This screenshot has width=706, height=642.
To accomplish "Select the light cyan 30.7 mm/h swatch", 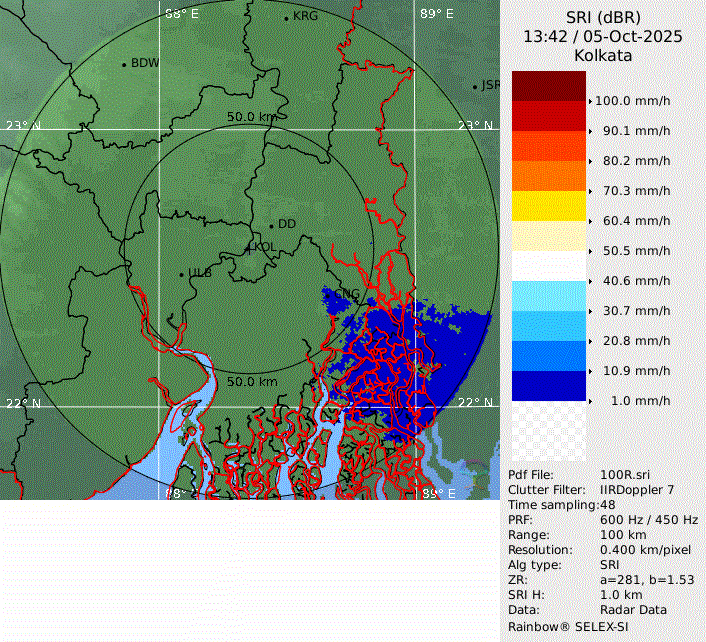I will [548, 296].
